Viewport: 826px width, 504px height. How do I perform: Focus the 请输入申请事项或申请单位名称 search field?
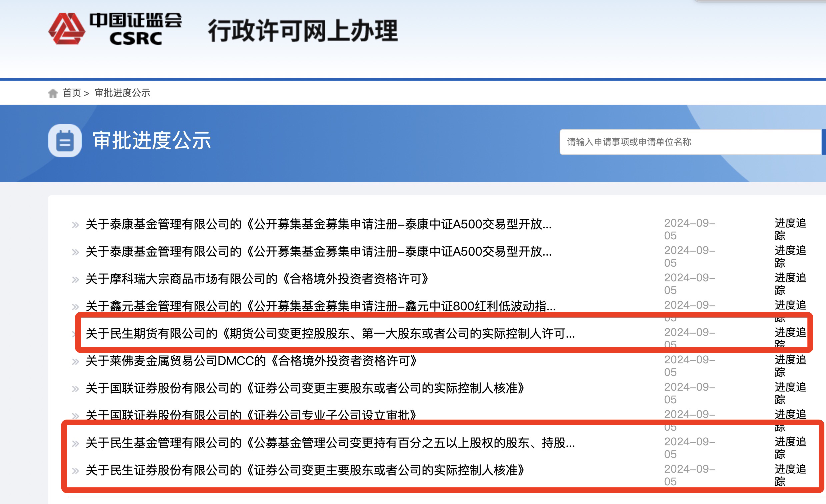pos(691,142)
